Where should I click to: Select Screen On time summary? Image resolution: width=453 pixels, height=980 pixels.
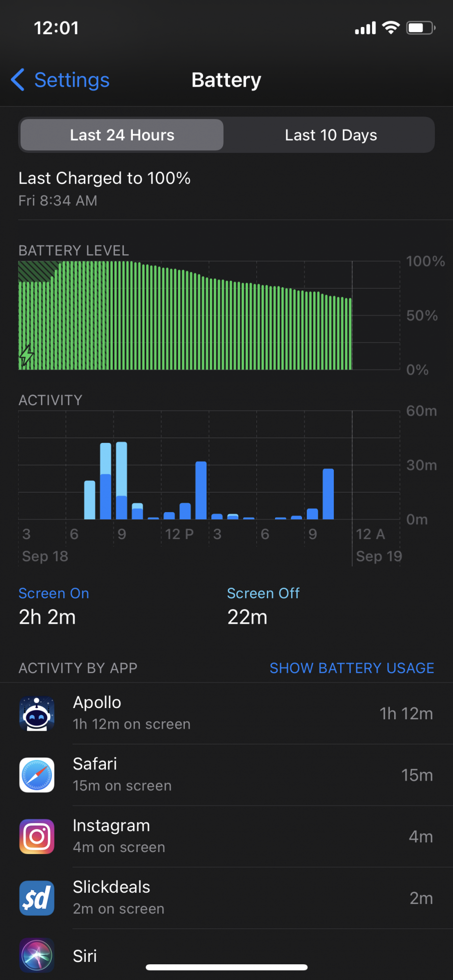(54, 607)
